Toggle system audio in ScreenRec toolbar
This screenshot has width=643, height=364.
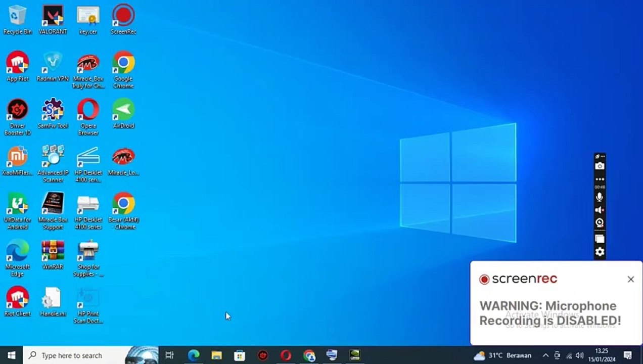pos(600,210)
